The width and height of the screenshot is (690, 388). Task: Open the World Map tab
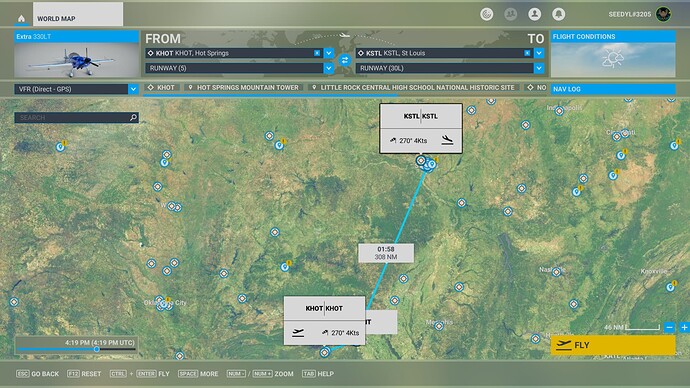78,15
